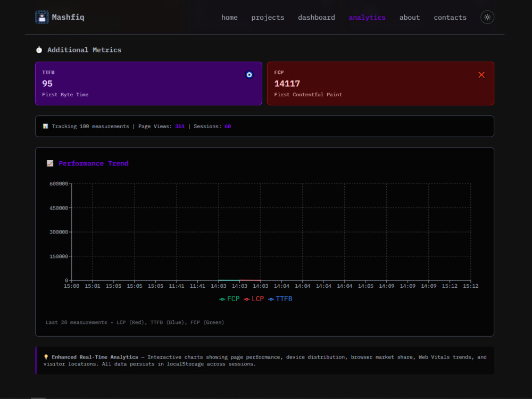The width and height of the screenshot is (532, 399).
Task: Click the Tracking 100 measurements text
Action: [90, 126]
